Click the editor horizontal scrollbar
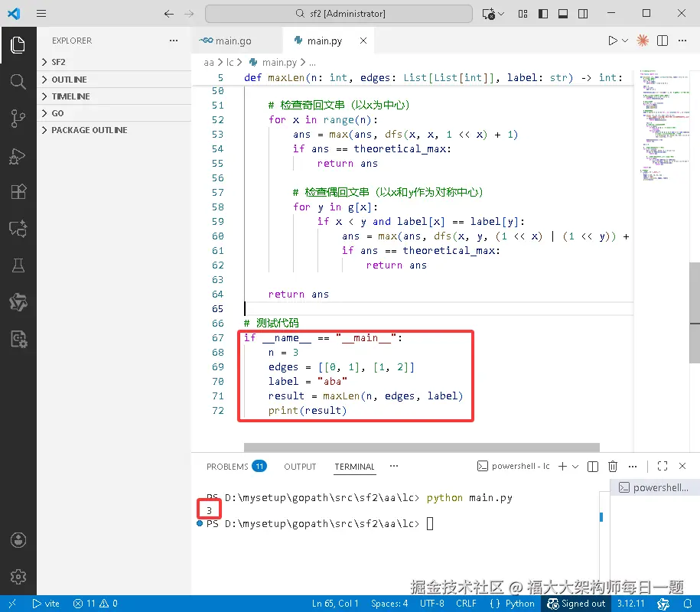This screenshot has width=700, height=612. coord(422,448)
